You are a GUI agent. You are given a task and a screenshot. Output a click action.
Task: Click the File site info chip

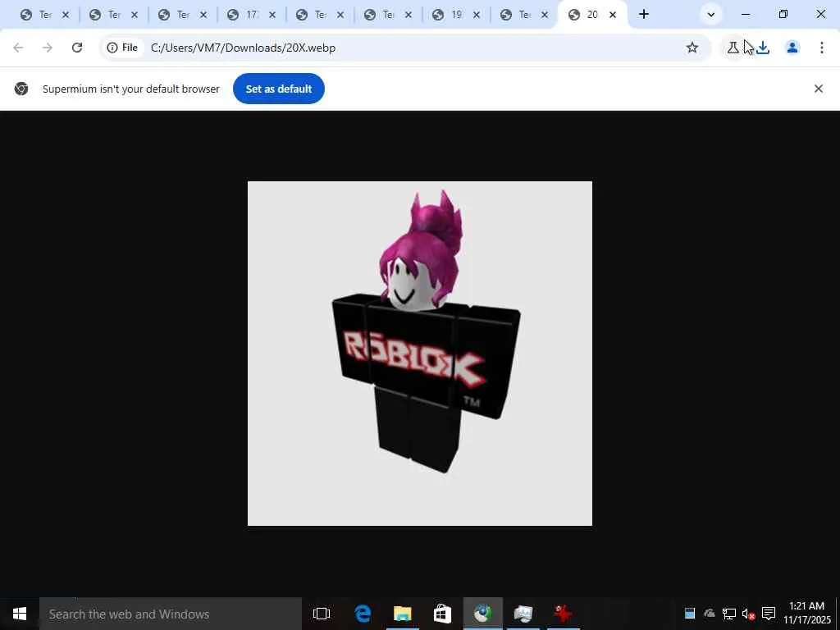[x=123, y=48]
